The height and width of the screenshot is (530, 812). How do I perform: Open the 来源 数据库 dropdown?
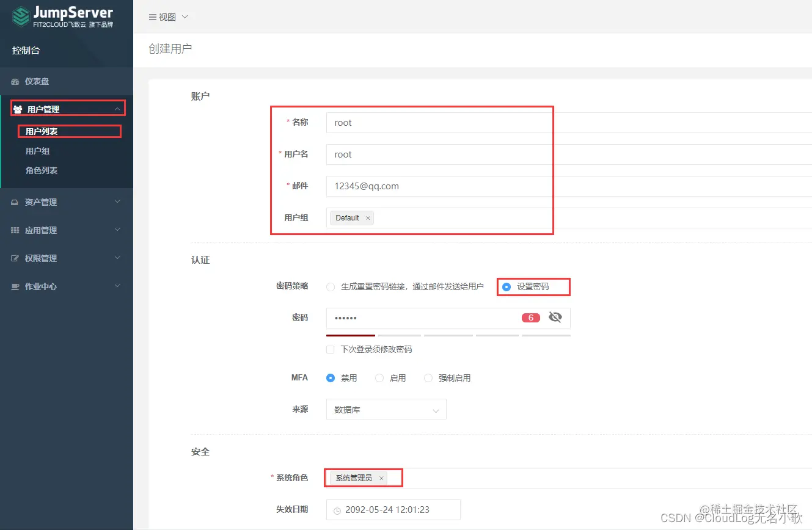tap(386, 410)
